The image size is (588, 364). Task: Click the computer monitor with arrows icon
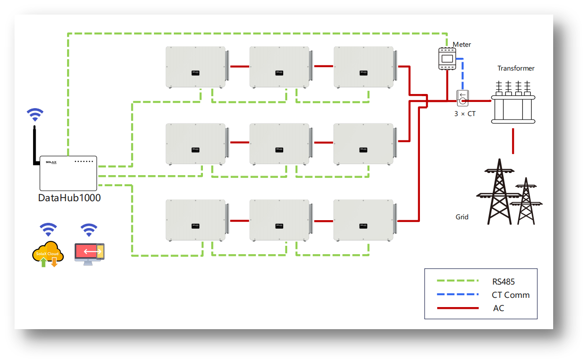(x=89, y=253)
